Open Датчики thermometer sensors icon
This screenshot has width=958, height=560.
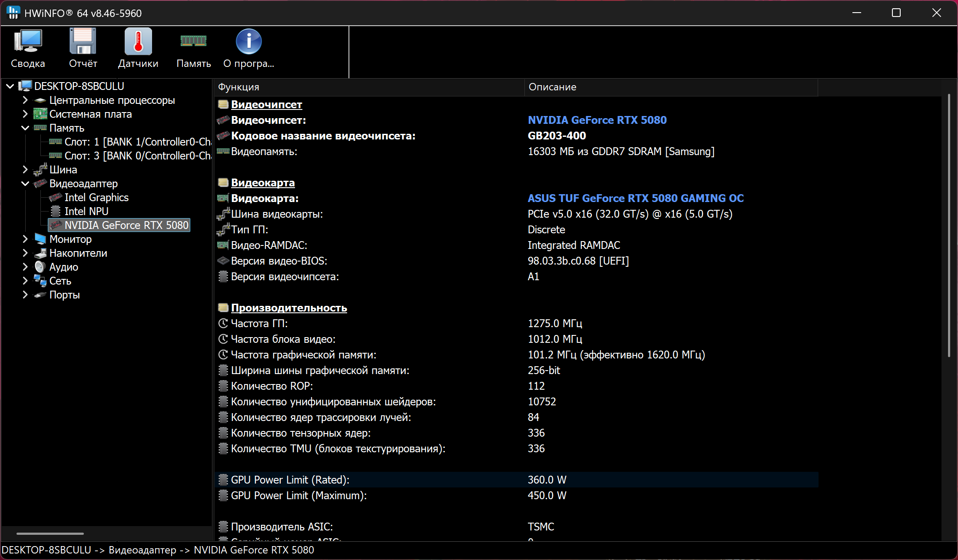point(138,42)
